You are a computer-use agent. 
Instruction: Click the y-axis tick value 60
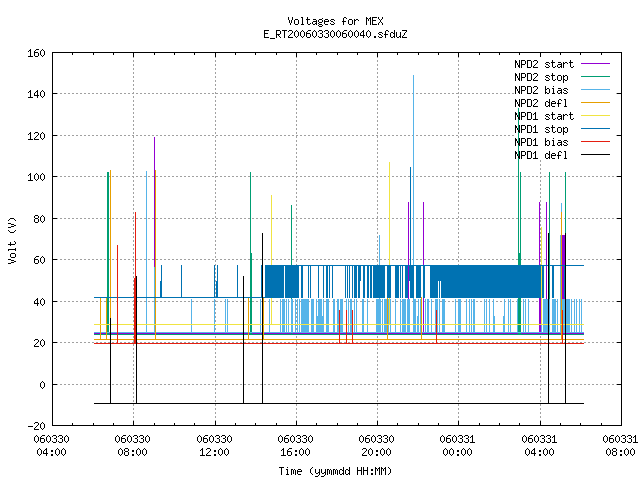coord(39,260)
